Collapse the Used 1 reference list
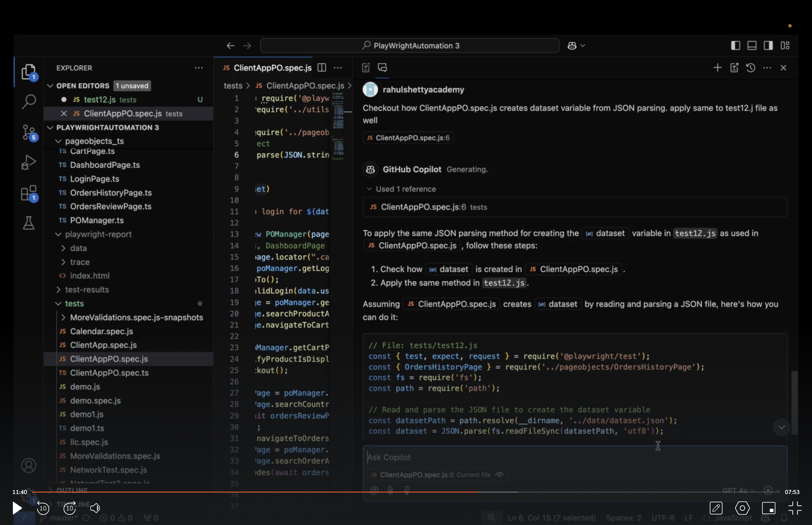The width and height of the screenshot is (812, 525). click(369, 189)
